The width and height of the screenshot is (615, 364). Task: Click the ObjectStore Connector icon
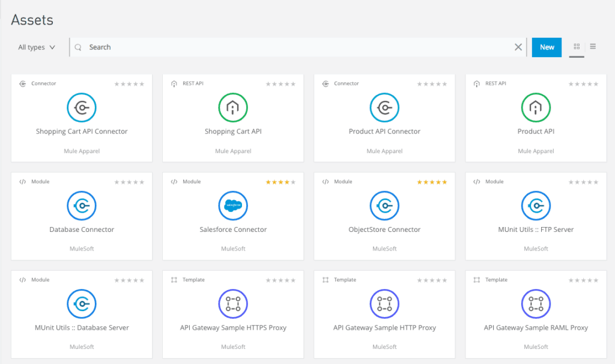[384, 205]
